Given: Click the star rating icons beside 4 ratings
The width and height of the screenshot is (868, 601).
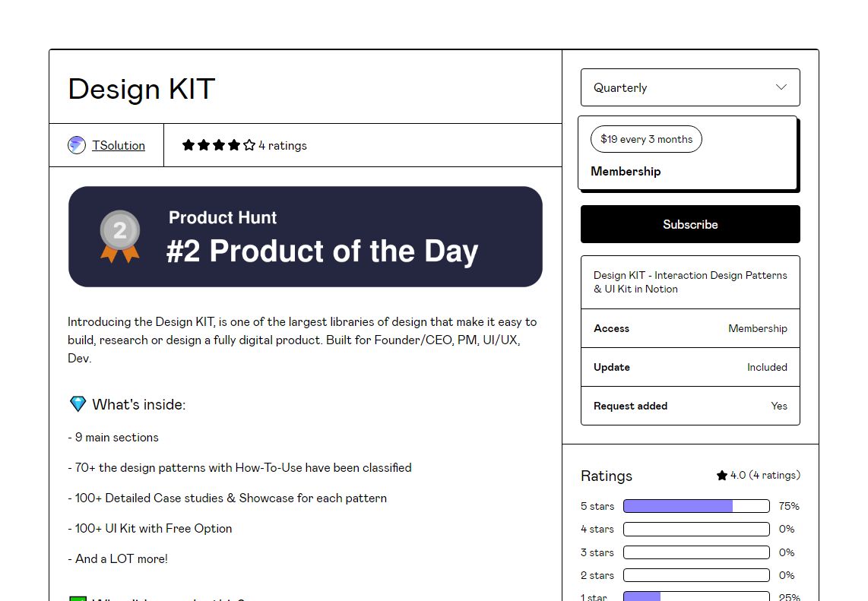Looking at the screenshot, I should click(219, 145).
